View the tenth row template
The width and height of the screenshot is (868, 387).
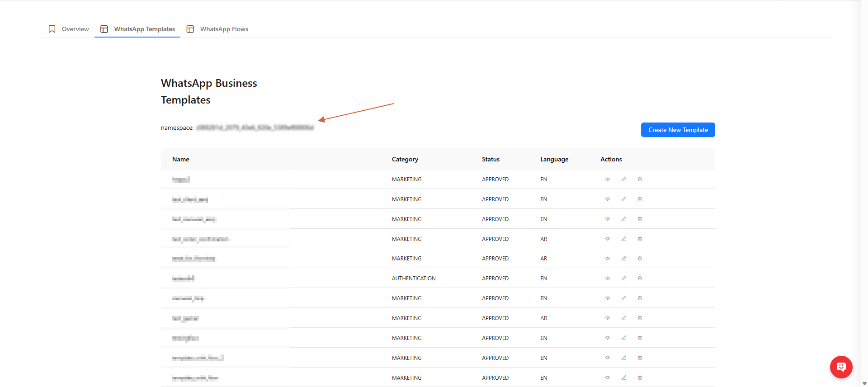(608, 358)
